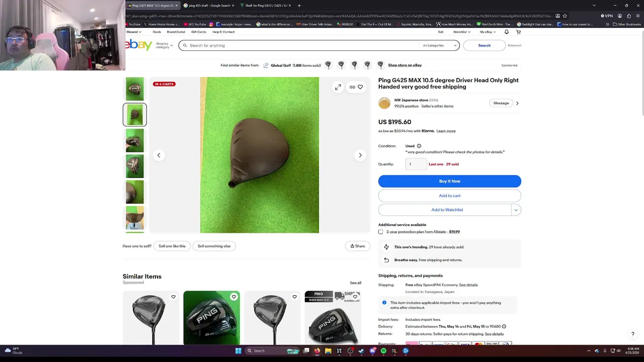
Task: Open the Deals menu link
Action: point(157,32)
